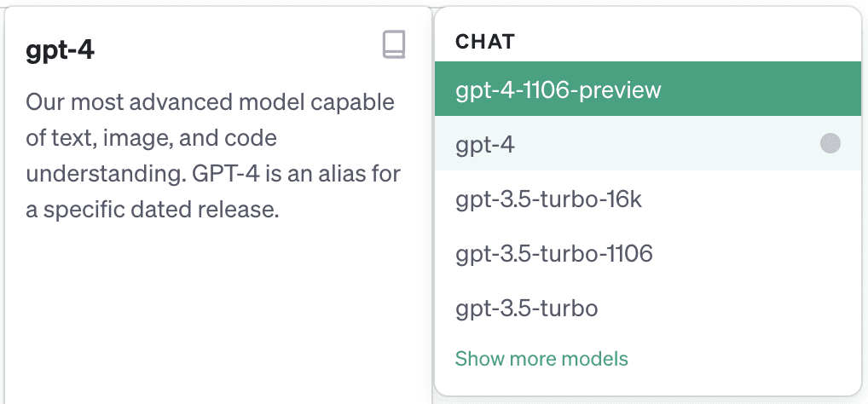Click the gray dot beside gpt-4 option
The width and height of the screenshot is (868, 404).
(830, 144)
